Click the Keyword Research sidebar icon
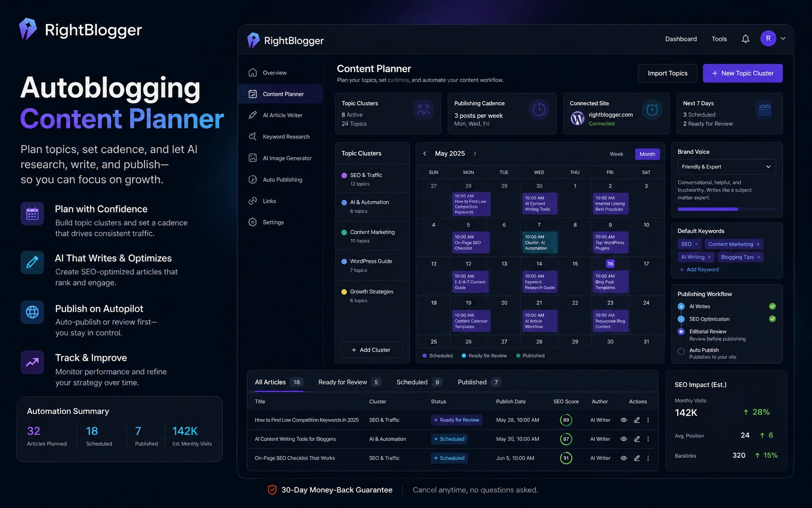 pyautogui.click(x=252, y=137)
